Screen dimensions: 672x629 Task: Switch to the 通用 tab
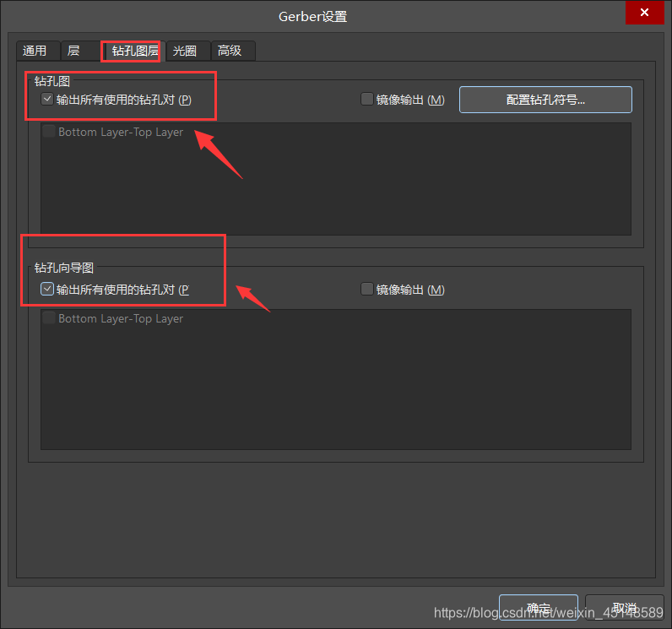click(x=35, y=51)
